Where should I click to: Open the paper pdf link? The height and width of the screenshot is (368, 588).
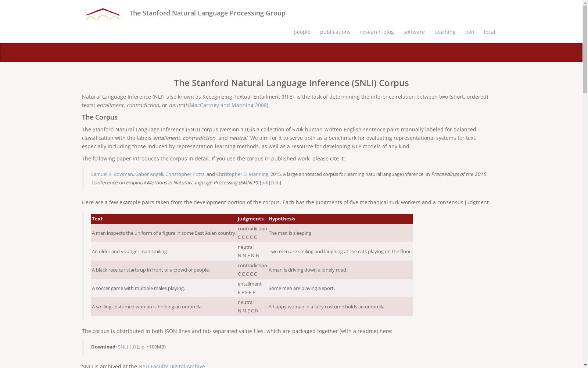[265, 183]
